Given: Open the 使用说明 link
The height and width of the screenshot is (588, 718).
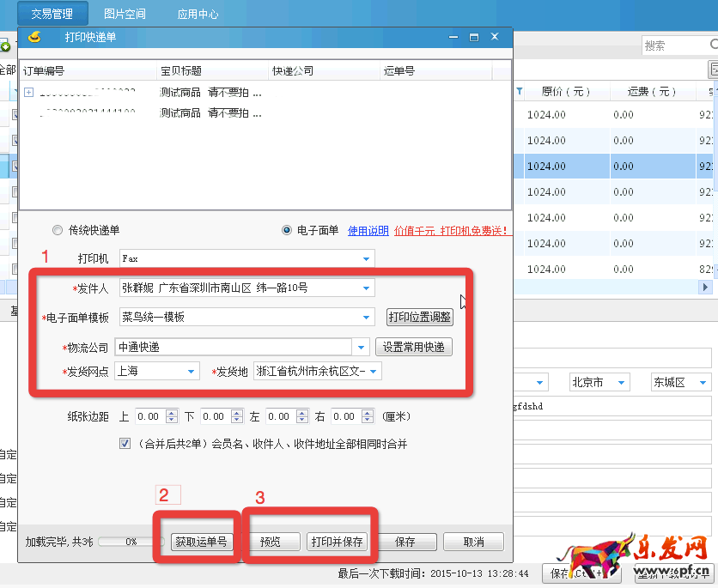Looking at the screenshot, I should (x=368, y=230).
